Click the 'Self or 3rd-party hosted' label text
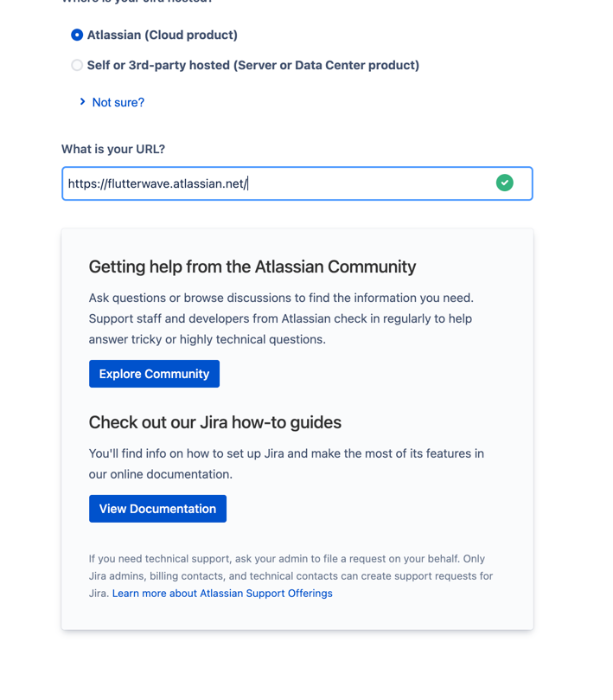The height and width of the screenshot is (700, 613). click(158, 66)
